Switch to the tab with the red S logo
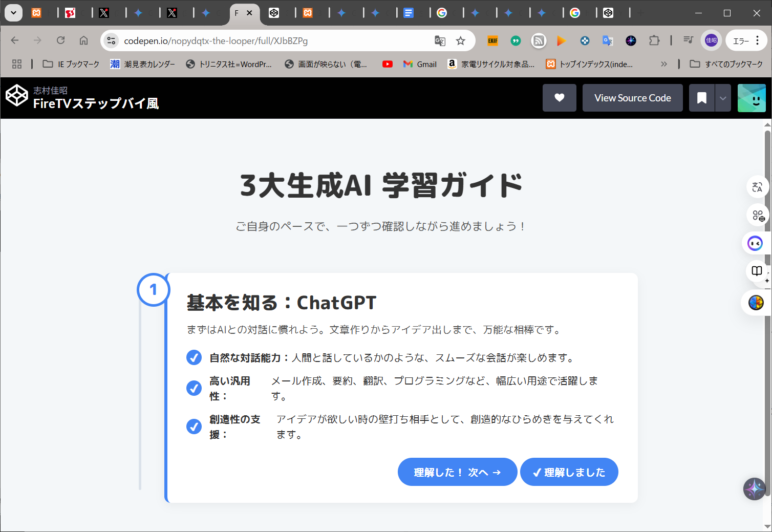772x532 pixels. pyautogui.click(x=71, y=13)
